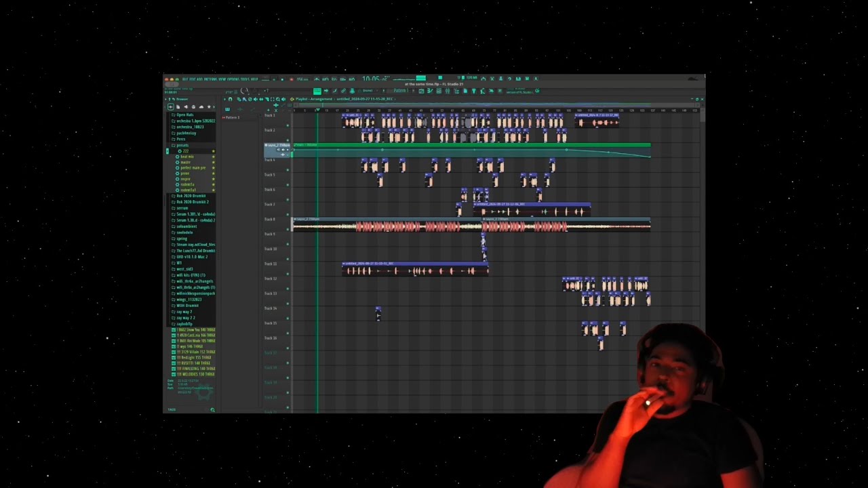The width and height of the screenshot is (868, 488).
Task: Mute Track 2 with its green switch
Action: pos(288,140)
